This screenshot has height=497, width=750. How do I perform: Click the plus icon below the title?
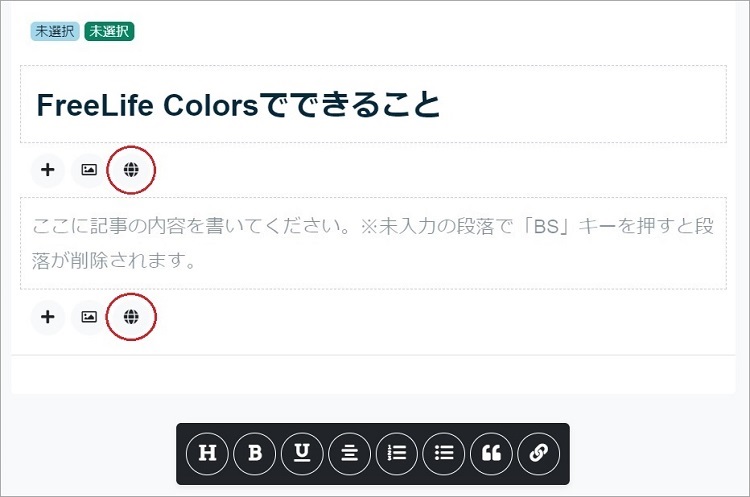click(47, 170)
